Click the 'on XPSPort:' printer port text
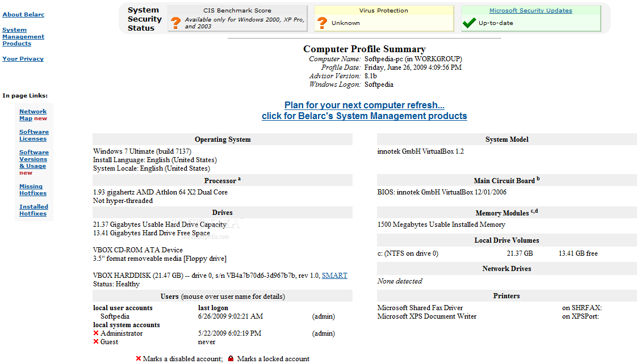637x364 pixels. coord(581,316)
